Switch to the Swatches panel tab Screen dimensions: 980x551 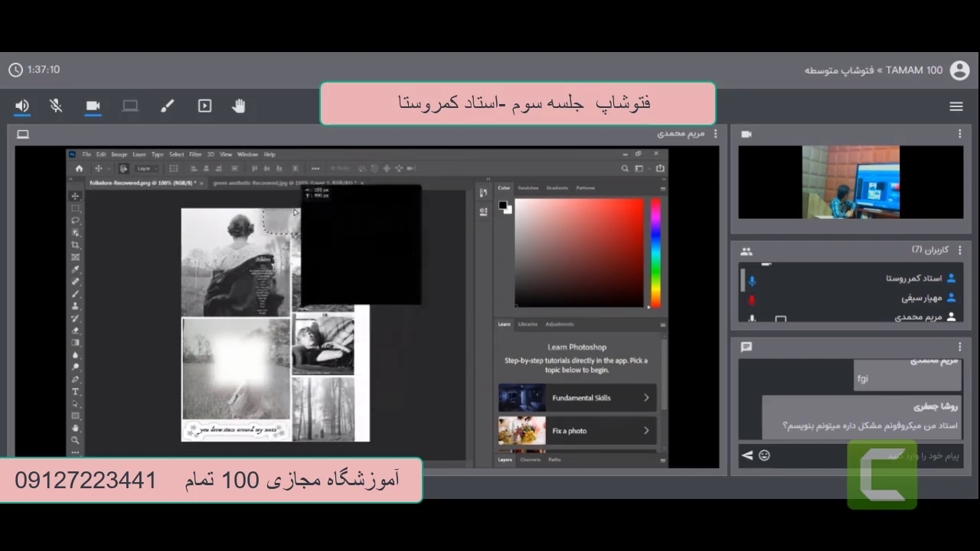528,187
